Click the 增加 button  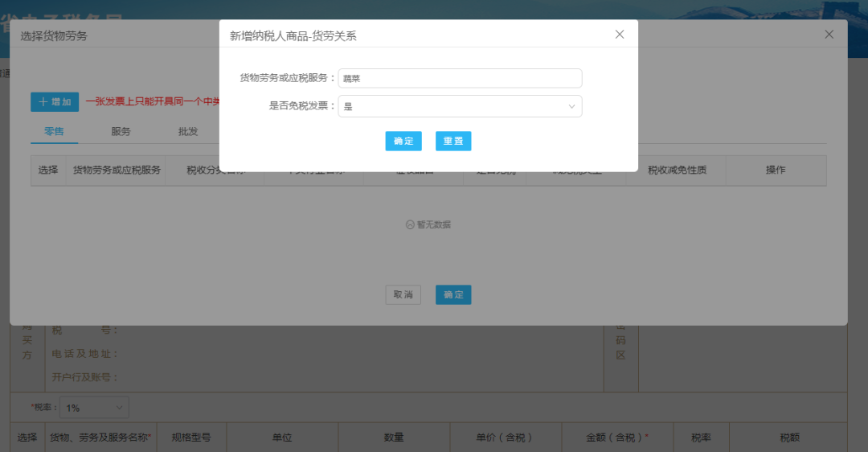click(55, 102)
